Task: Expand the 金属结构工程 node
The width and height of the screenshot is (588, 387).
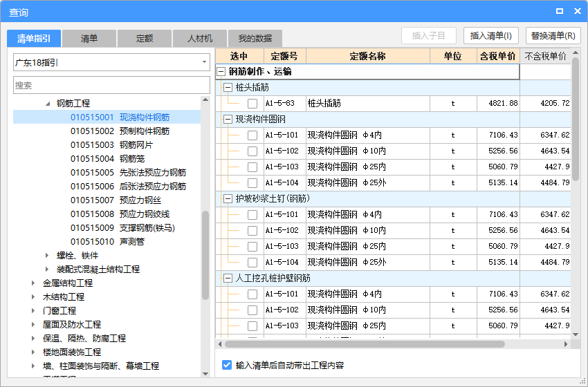Action: (x=33, y=283)
